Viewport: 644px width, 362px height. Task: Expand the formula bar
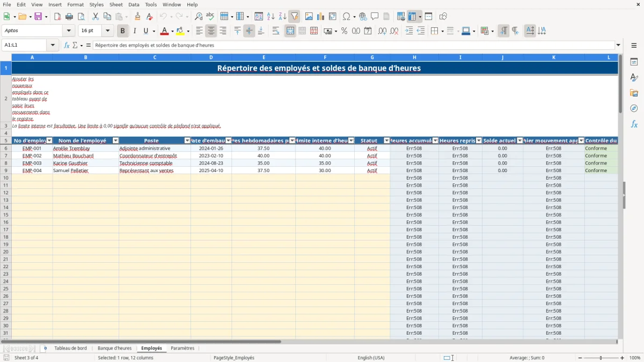click(618, 45)
